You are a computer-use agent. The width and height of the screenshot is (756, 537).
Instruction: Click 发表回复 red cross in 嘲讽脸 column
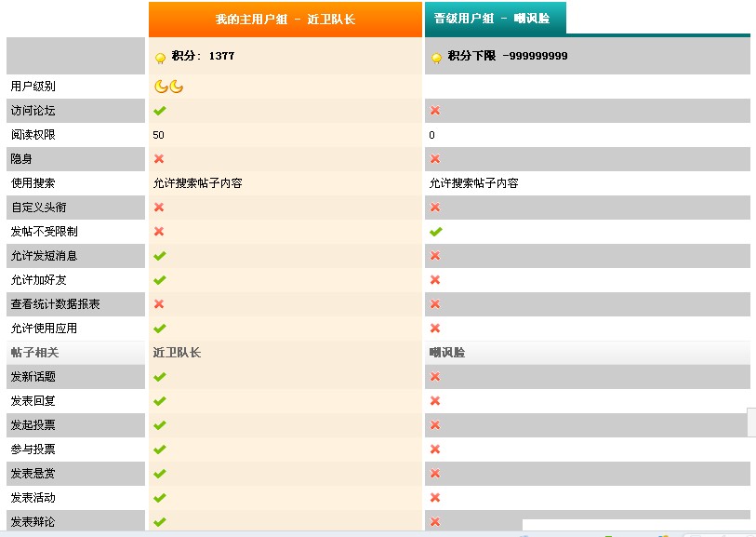pos(435,400)
